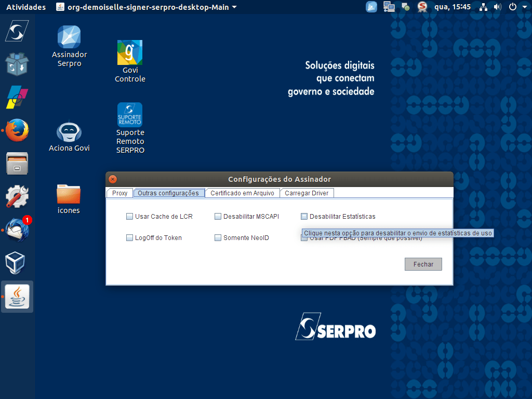Select the Assinador Serpro desktop icon
Image resolution: width=532 pixels, height=399 pixels.
pyautogui.click(x=69, y=46)
